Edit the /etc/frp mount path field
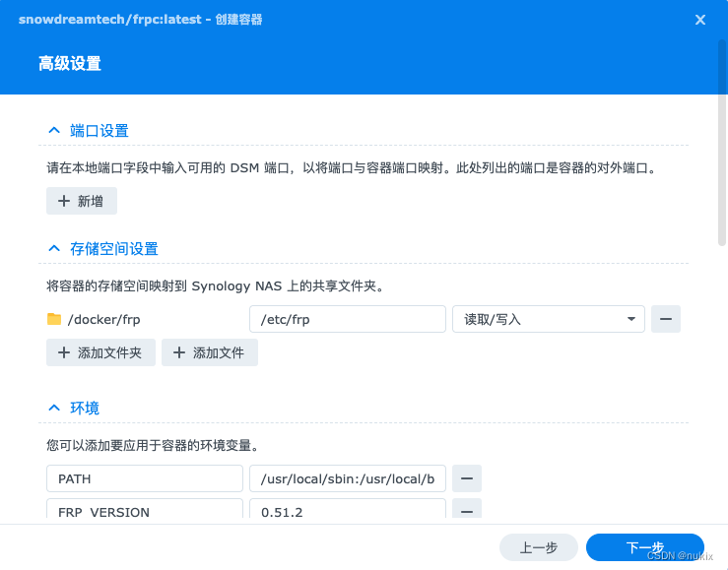This screenshot has height=570, width=728. pos(348,319)
